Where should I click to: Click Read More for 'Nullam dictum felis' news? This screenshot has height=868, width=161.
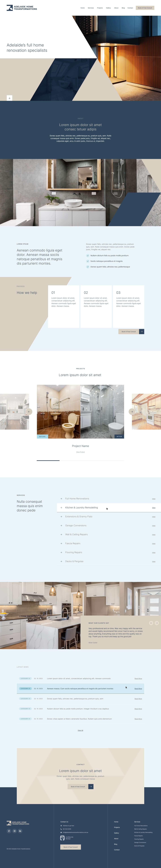[138, 709]
